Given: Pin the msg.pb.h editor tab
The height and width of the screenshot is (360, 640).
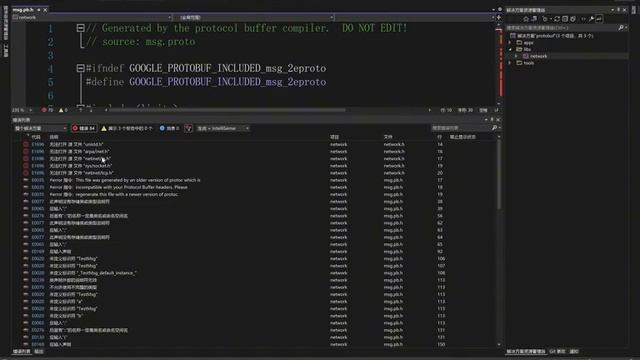Looking at the screenshot, I should (39, 10).
